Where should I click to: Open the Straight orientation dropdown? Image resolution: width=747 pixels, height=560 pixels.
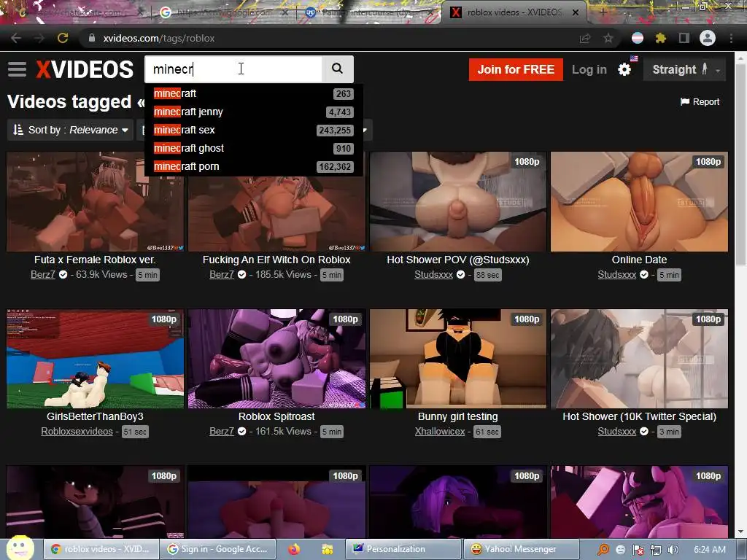(x=684, y=69)
